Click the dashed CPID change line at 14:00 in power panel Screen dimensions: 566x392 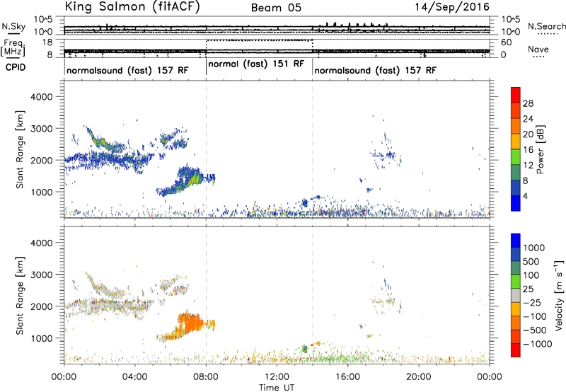point(312,149)
